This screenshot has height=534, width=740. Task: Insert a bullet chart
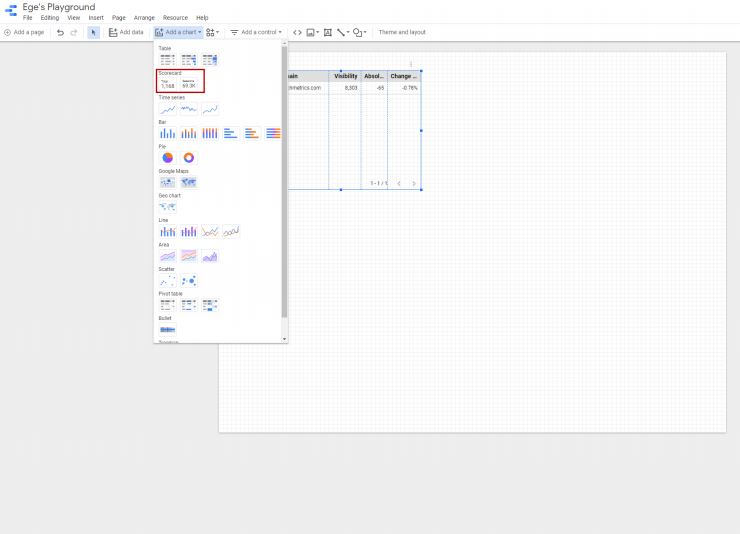tap(168, 330)
